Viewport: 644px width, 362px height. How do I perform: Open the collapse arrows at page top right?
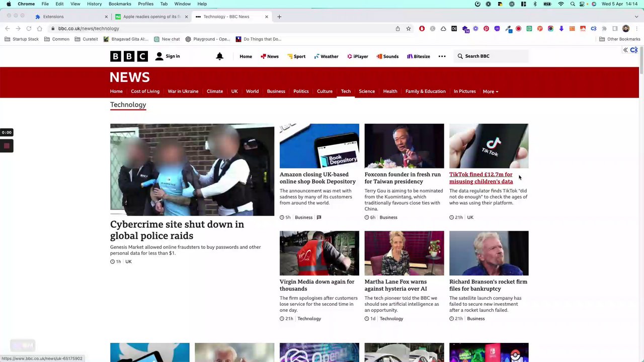coord(625,50)
